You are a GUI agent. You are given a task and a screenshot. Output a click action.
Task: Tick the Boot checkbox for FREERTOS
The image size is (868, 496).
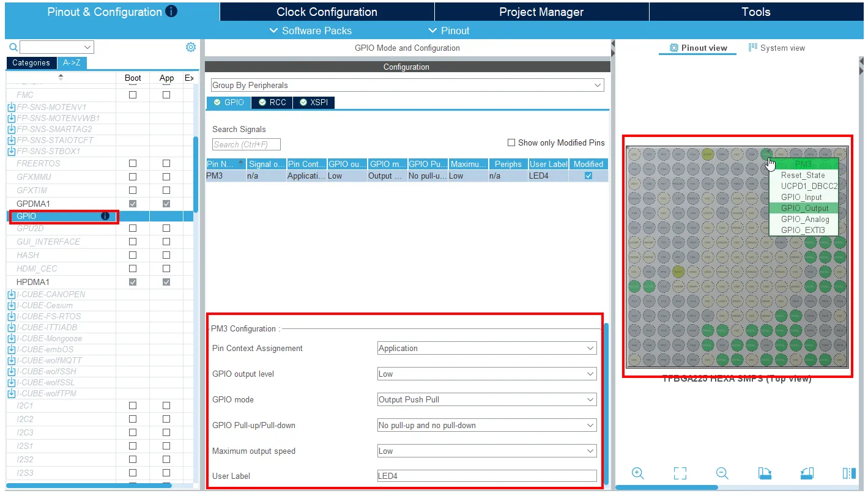point(133,163)
